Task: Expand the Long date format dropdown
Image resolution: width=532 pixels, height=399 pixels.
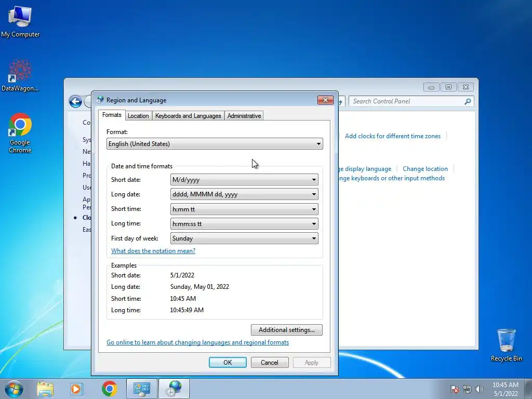Action: (x=244, y=194)
